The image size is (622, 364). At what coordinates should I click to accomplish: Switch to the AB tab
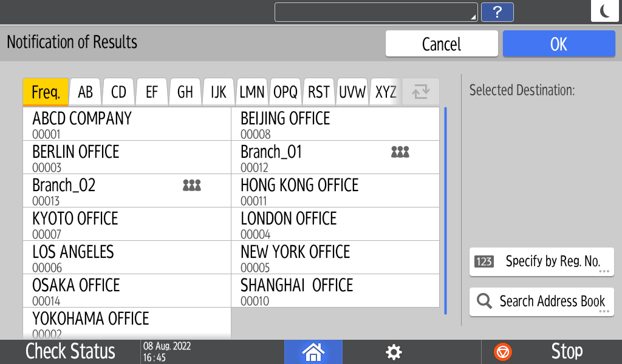coord(86,92)
